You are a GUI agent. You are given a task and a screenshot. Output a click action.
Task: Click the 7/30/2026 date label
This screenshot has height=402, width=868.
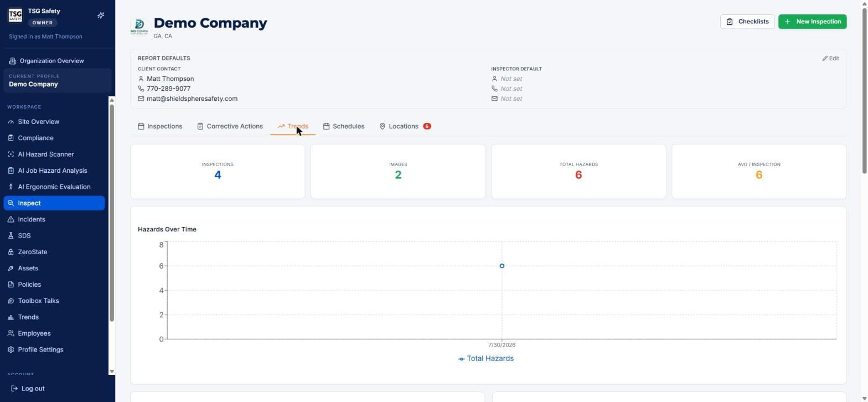(x=502, y=345)
